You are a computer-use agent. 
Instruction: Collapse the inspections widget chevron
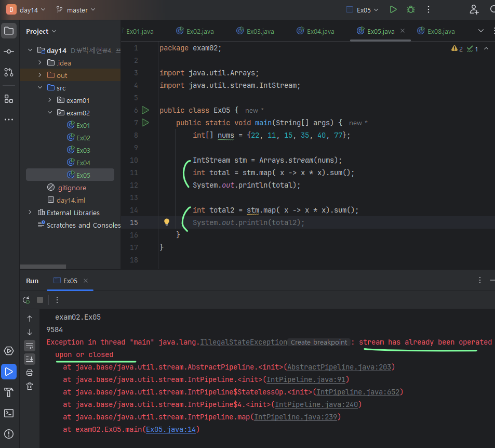(486, 49)
